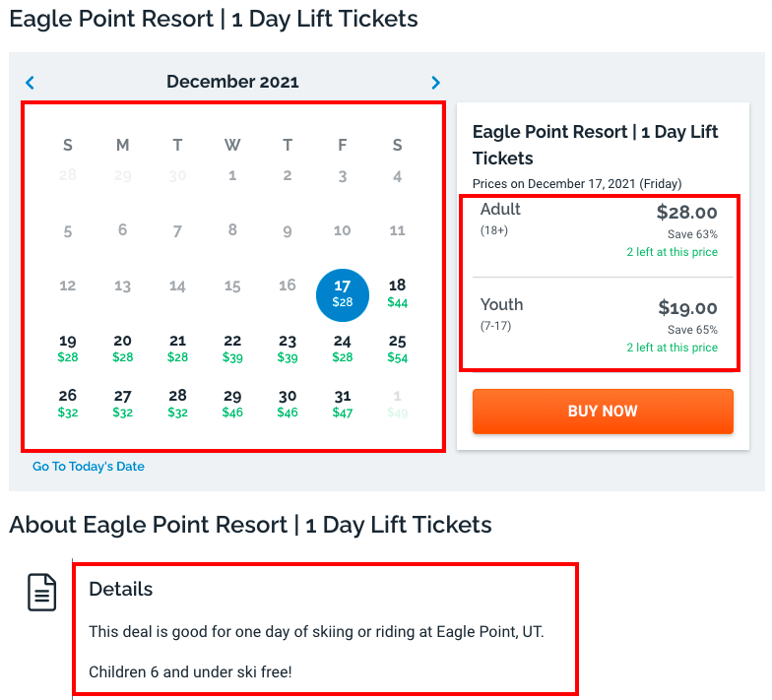772x700 pixels.
Task: Pick December 18 priced $44
Action: (x=397, y=293)
